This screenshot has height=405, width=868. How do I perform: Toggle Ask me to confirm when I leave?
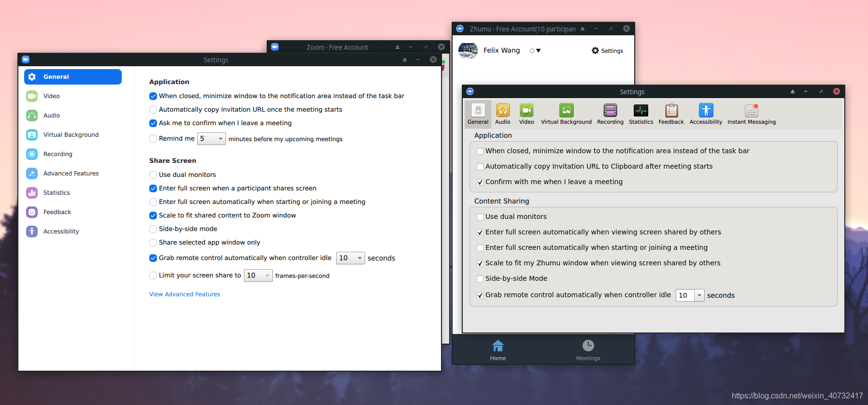[153, 123]
